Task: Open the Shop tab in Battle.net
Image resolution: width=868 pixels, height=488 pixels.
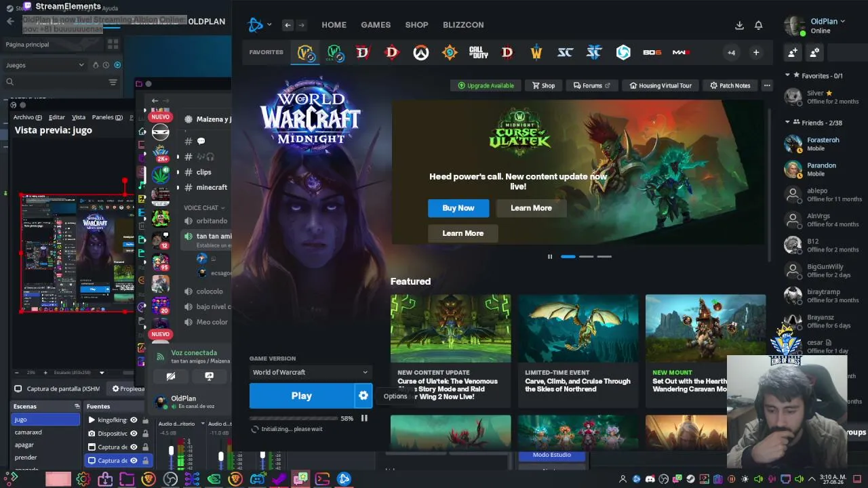Action: 416,25
